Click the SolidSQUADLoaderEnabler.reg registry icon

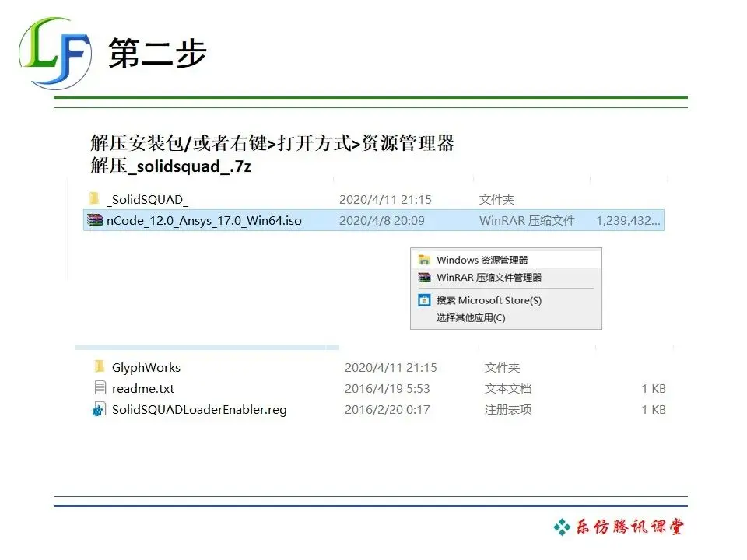pyautogui.click(x=99, y=409)
